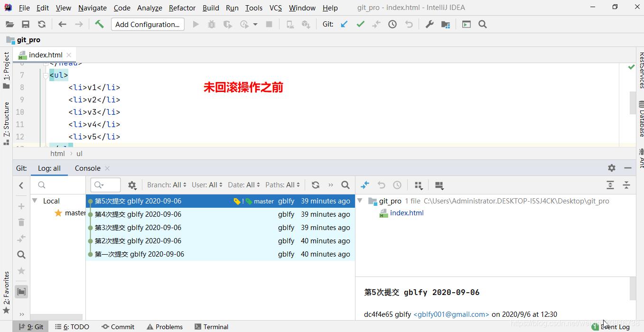
Task: Open the Problems tool window button
Action: pyautogui.click(x=165, y=327)
